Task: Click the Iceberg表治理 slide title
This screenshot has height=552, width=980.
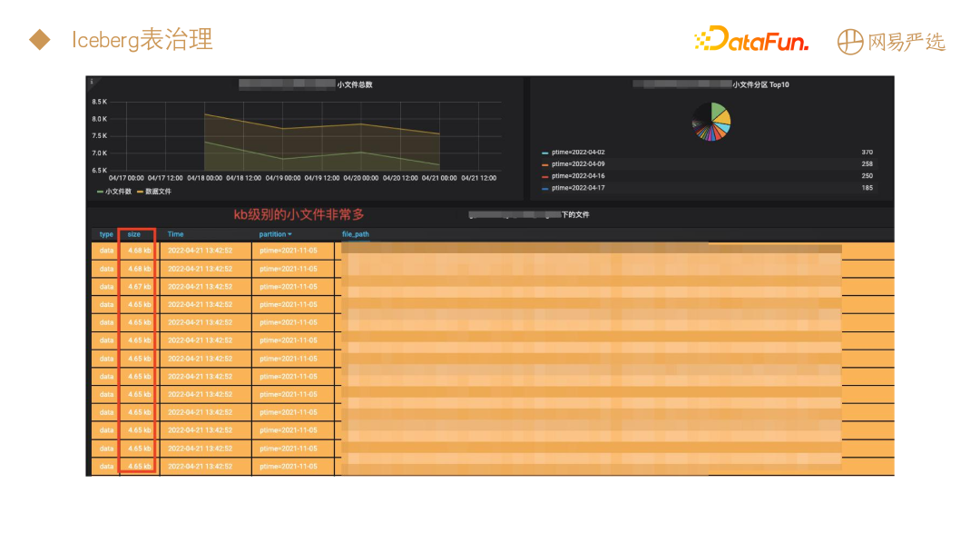Action: pyautogui.click(x=142, y=39)
